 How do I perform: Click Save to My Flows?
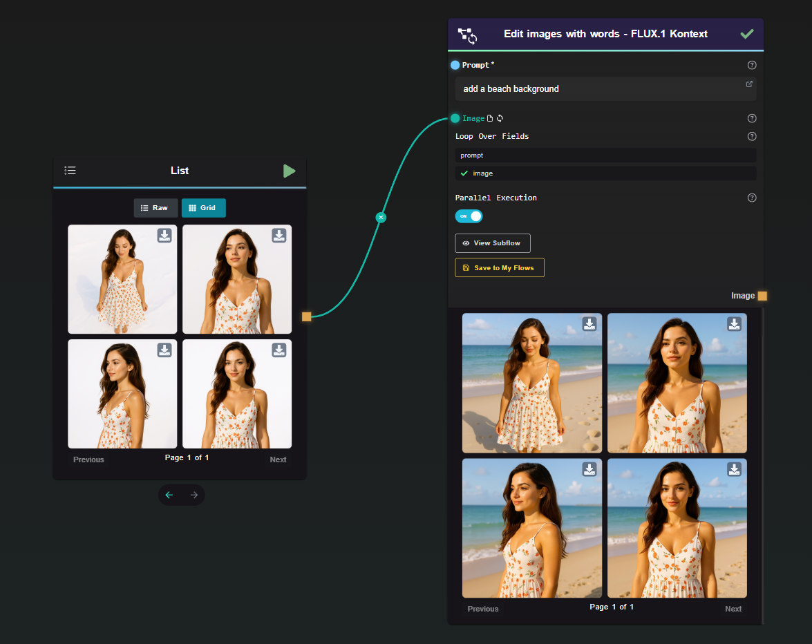499,267
